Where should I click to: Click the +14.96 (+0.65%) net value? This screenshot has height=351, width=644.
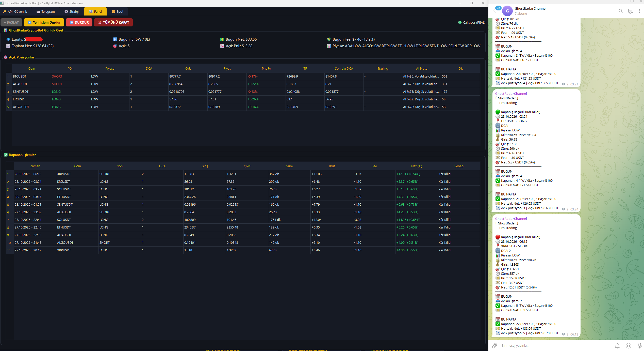pyautogui.click(x=408, y=220)
